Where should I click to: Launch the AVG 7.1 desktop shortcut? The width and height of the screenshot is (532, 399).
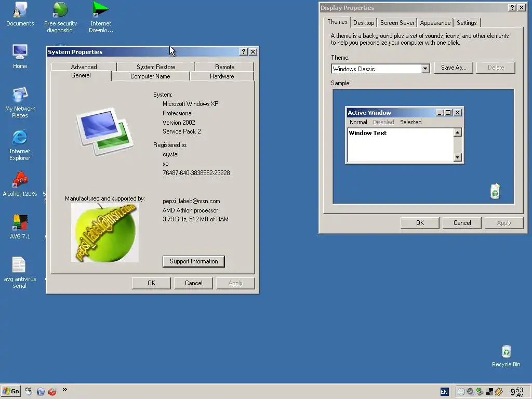pos(20,227)
